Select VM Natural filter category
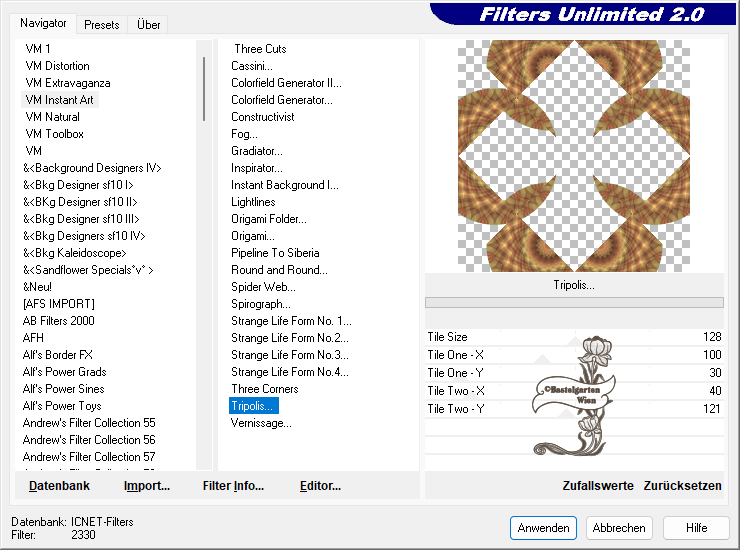740x550 pixels. [52, 117]
